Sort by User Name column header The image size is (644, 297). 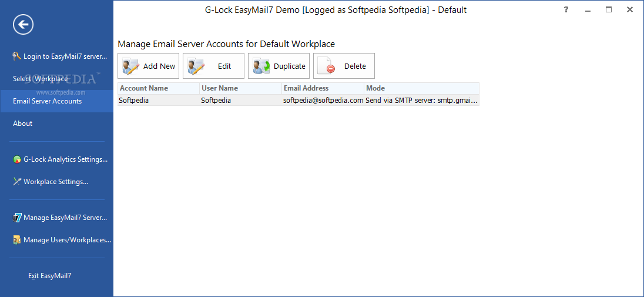click(241, 88)
